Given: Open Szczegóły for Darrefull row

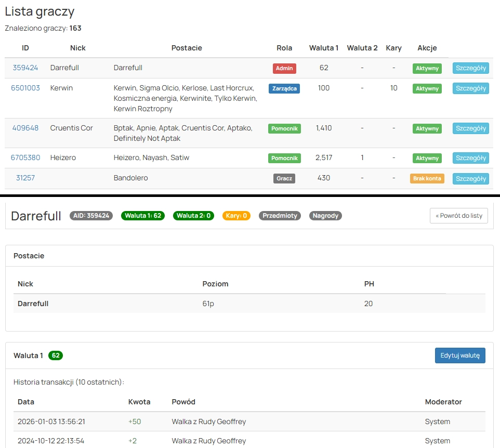Looking at the screenshot, I should pyautogui.click(x=470, y=68).
